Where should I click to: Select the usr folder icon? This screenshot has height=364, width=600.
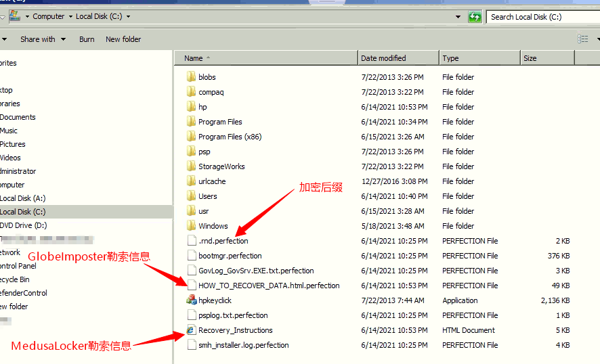[x=192, y=211]
